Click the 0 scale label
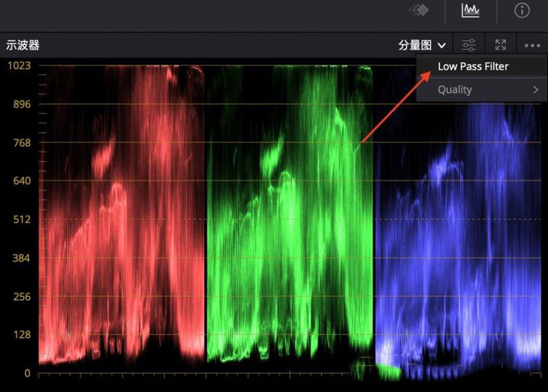Screen dimensions: 548x392 click(x=27, y=373)
